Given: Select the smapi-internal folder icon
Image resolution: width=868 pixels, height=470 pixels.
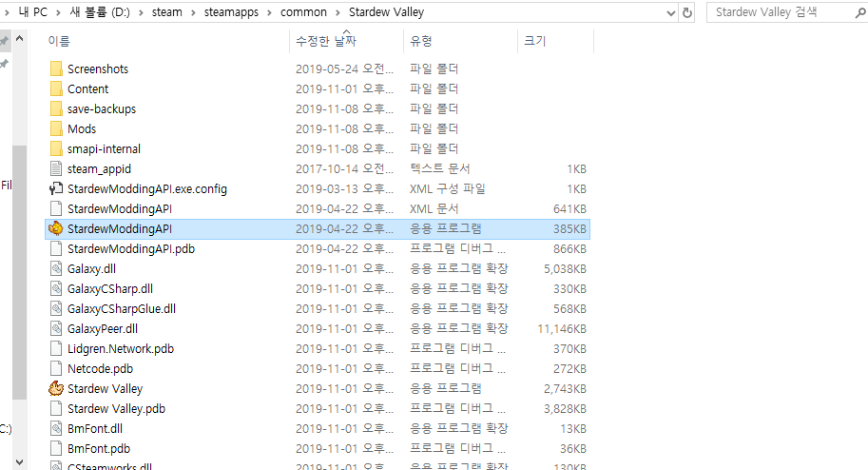Looking at the screenshot, I should (x=56, y=148).
